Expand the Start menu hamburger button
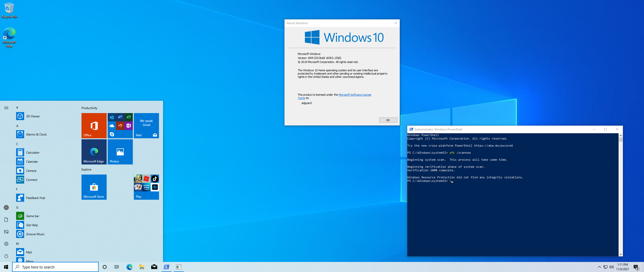644x272 pixels. coord(6,108)
